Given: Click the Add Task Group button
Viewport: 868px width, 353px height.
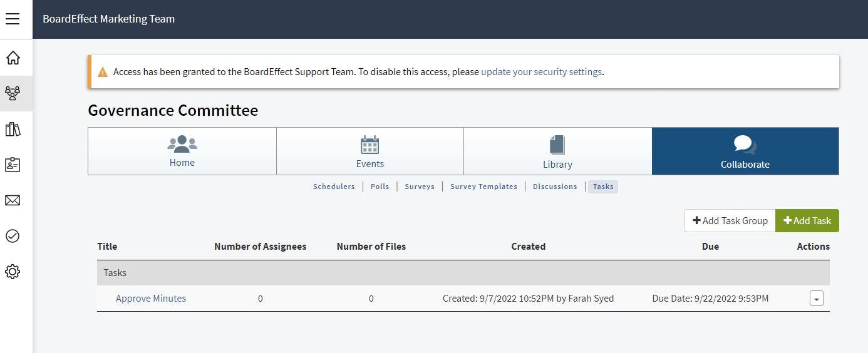Looking at the screenshot, I should (730, 221).
